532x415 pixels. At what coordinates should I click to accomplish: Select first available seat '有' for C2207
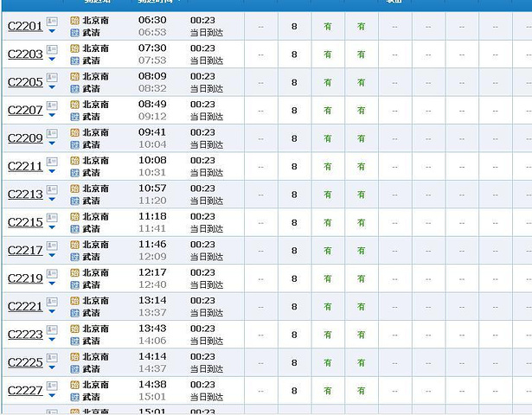[x=328, y=110]
